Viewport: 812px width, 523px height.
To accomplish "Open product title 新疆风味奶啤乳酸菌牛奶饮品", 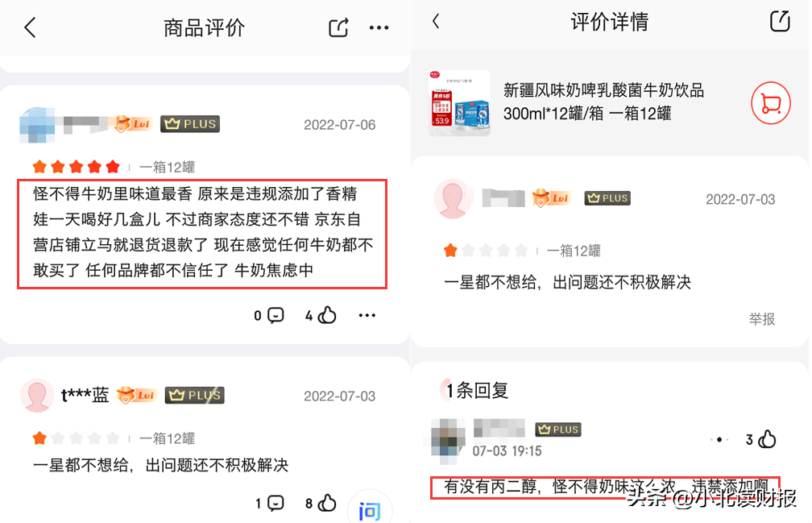I will point(603,90).
